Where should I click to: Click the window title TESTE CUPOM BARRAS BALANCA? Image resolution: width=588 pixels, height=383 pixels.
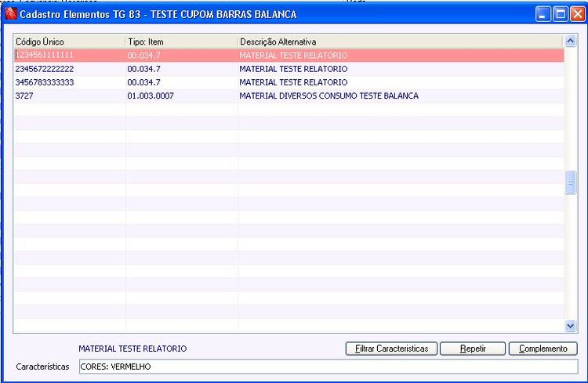223,14
